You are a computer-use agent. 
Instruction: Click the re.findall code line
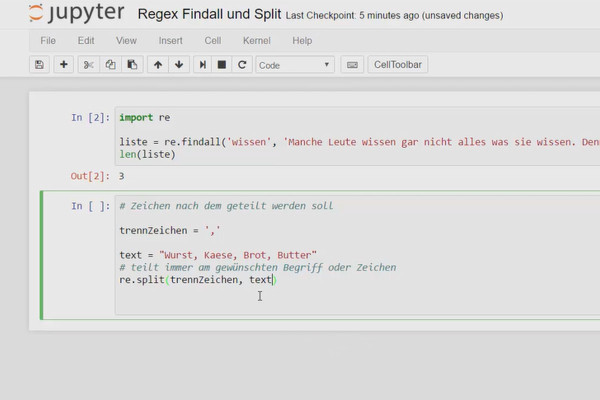359,142
